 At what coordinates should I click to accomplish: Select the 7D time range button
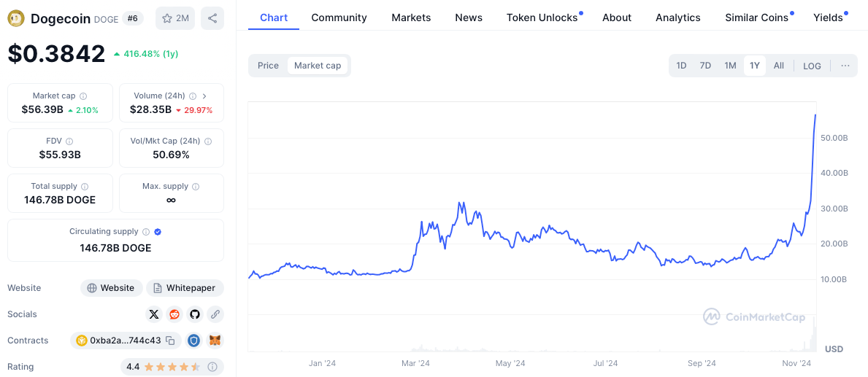click(705, 66)
